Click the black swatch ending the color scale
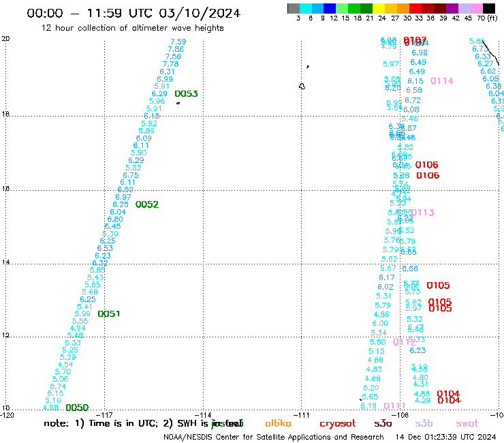This screenshot has width=504, height=443. click(488, 8)
